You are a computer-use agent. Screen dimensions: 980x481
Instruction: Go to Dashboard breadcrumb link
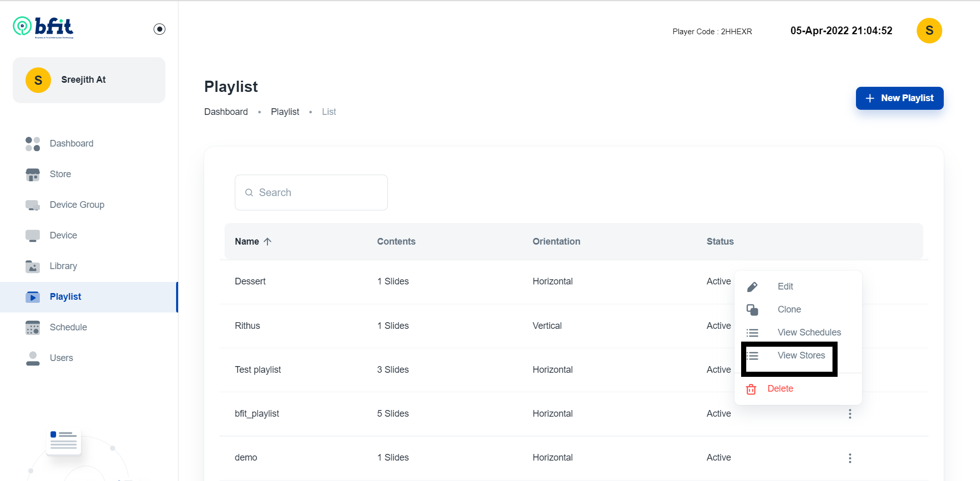click(x=226, y=112)
